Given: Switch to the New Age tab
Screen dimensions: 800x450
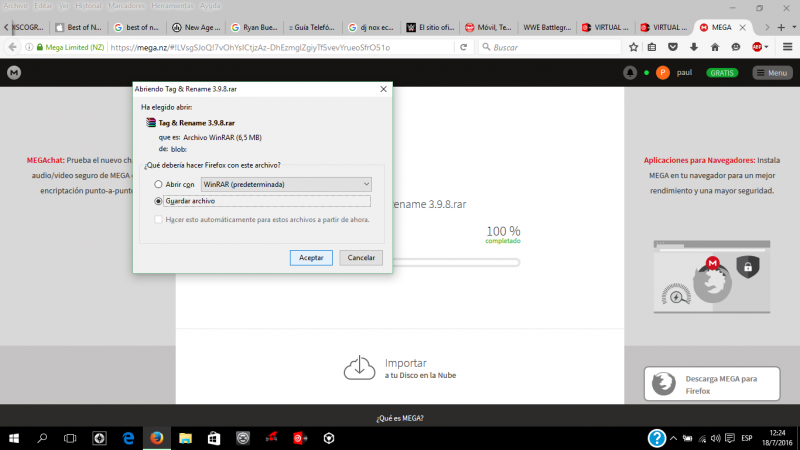Looking at the screenshot, I should pos(196,28).
